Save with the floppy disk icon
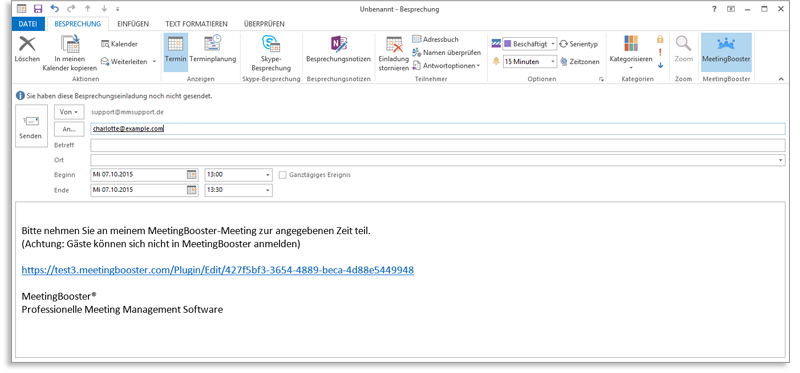This screenshot has height=373, width=800. (38, 9)
